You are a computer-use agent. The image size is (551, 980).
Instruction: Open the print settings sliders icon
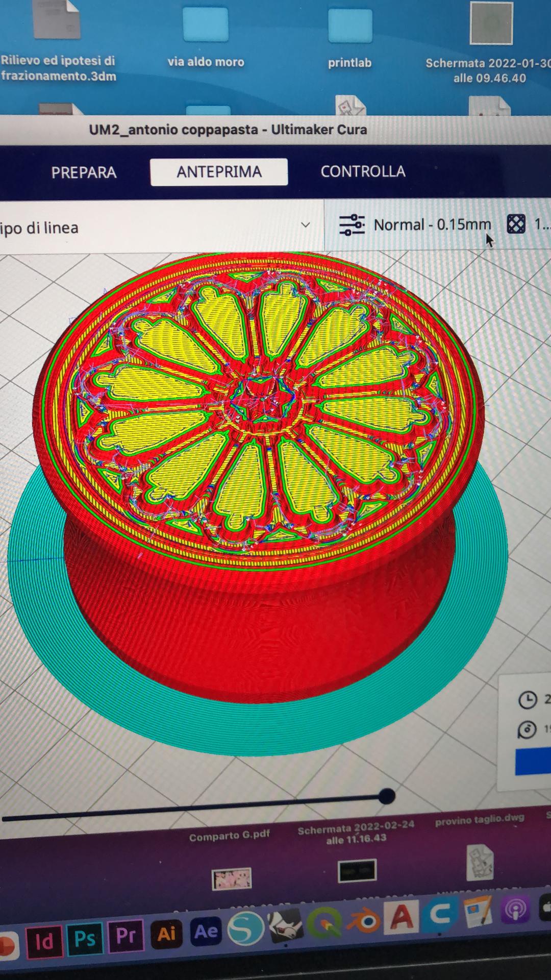(x=352, y=225)
